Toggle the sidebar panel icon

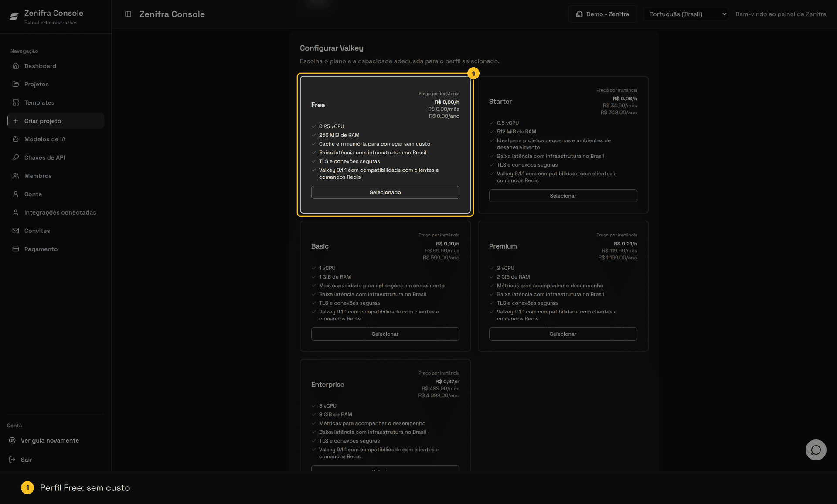[x=128, y=14]
